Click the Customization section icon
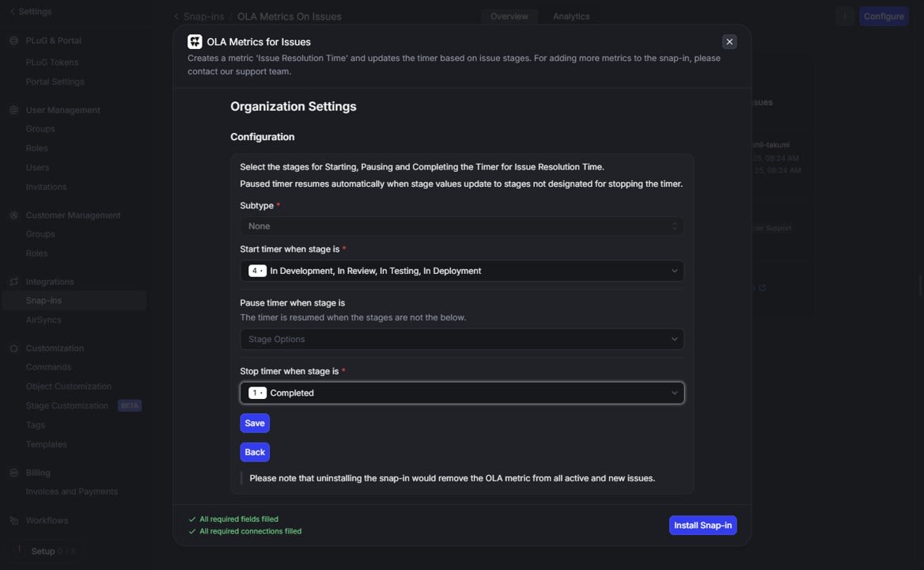924x570 pixels. click(x=14, y=348)
